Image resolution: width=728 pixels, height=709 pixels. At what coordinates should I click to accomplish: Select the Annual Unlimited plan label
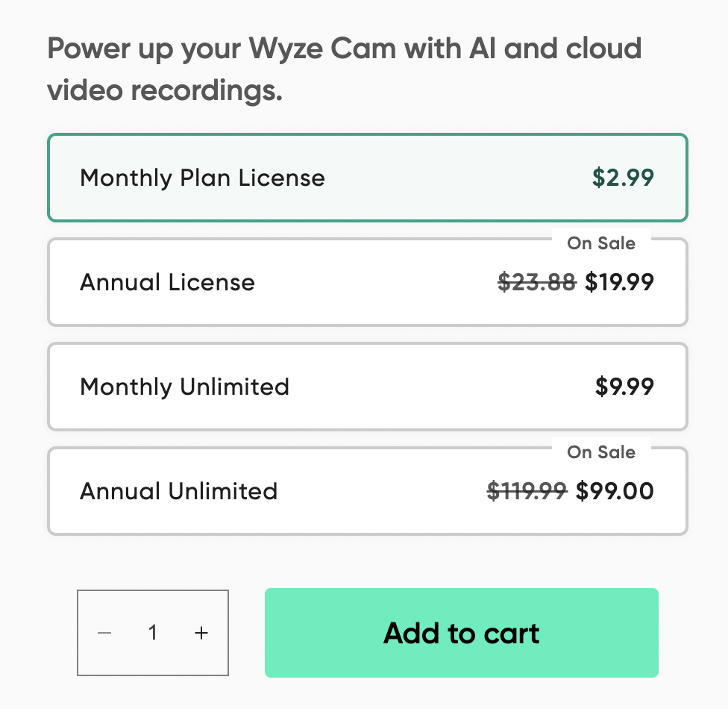(x=178, y=492)
